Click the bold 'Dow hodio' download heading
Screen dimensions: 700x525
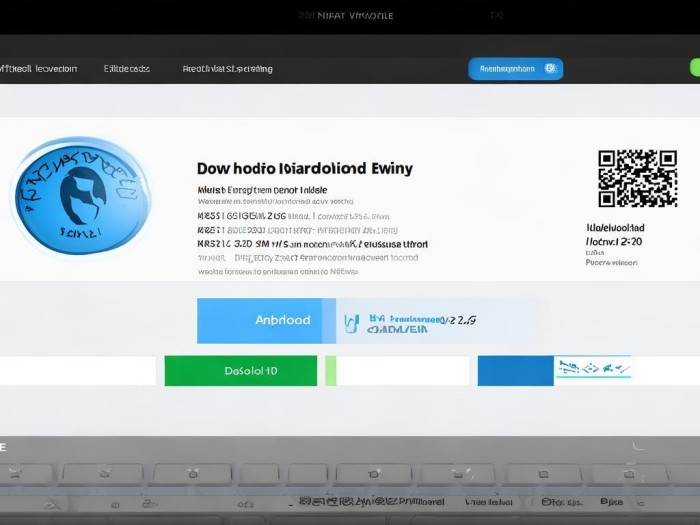coord(304,169)
